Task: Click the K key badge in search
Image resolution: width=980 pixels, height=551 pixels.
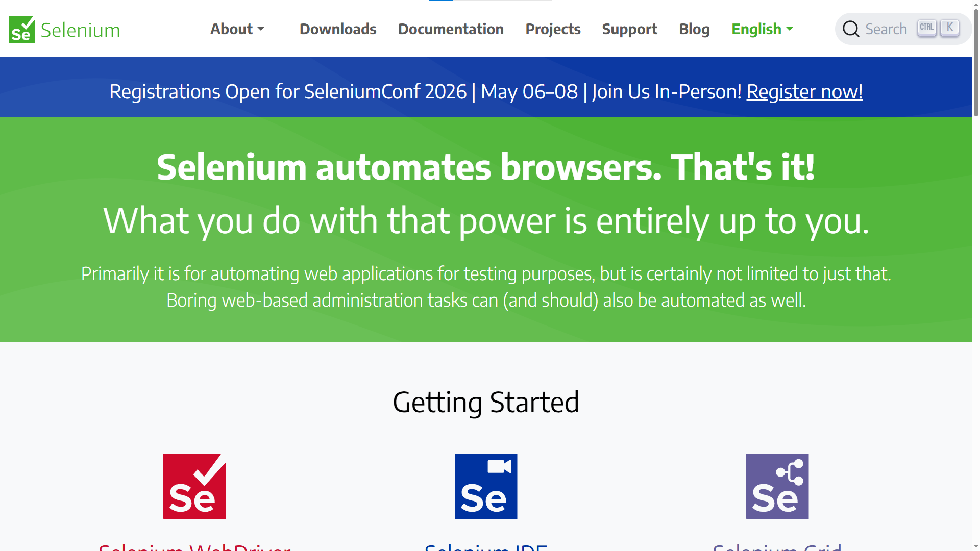Action: tap(949, 28)
